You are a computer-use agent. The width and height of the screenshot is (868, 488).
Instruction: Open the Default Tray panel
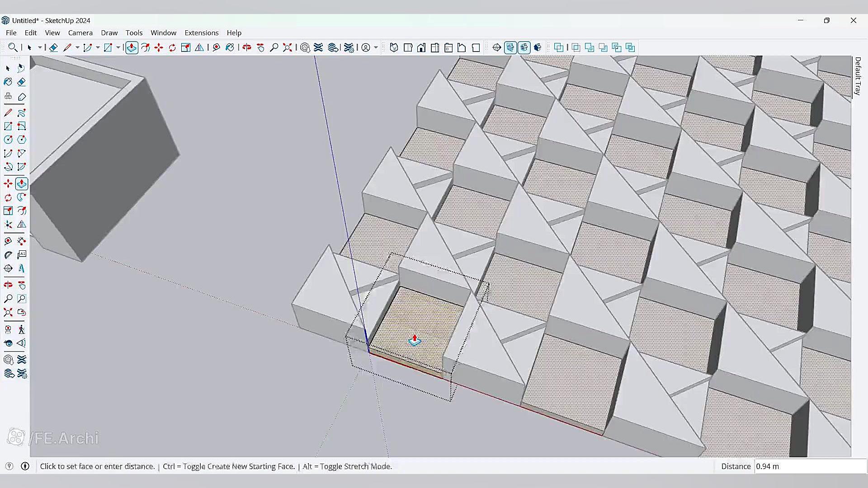858,76
